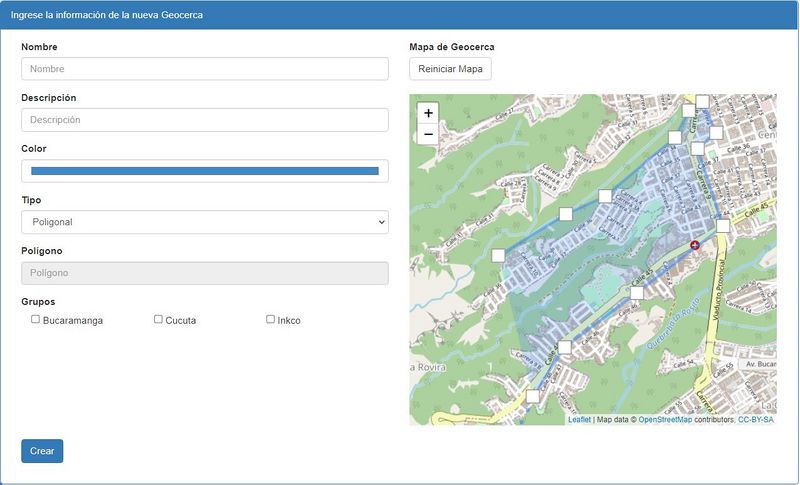This screenshot has height=485, width=800.
Task: Click the red hospital marker on the map
Action: (695, 244)
